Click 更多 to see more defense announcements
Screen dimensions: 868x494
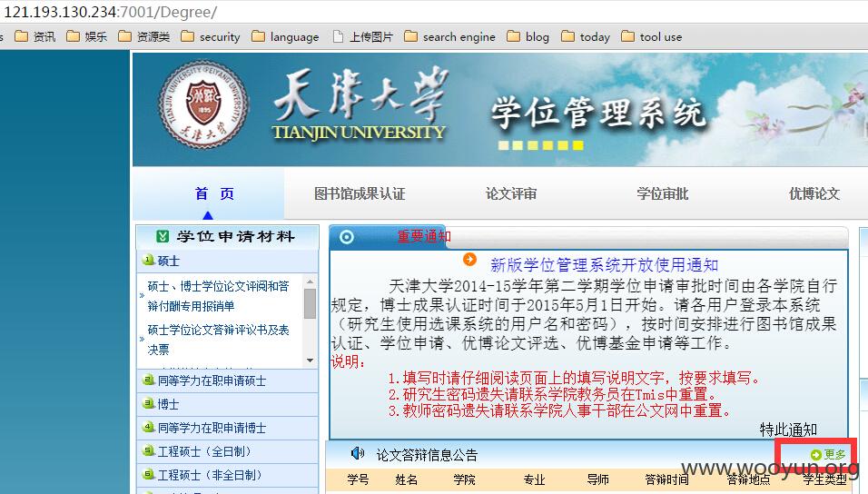coord(834,455)
